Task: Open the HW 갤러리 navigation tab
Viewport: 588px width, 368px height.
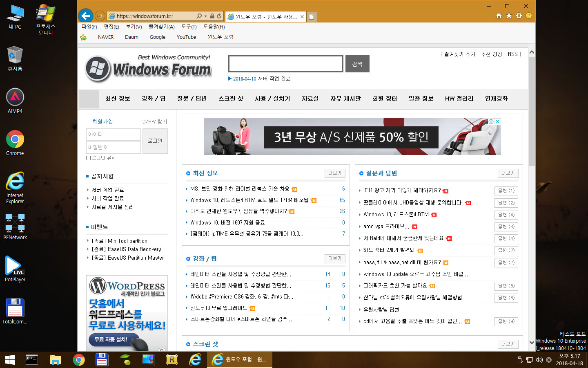Action: point(459,99)
